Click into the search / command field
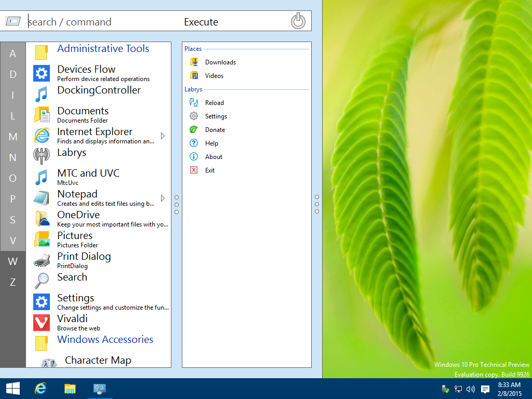This screenshot has height=399, width=532. point(102,22)
